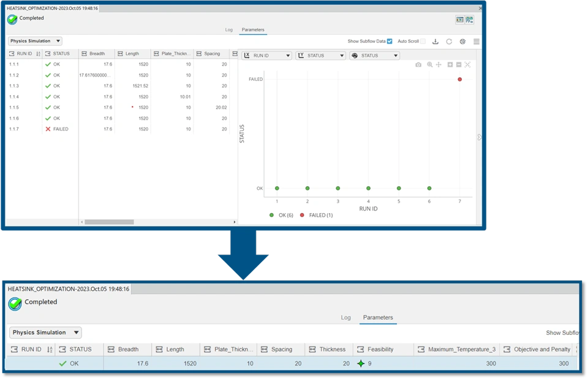The height and width of the screenshot is (379, 588).
Task: Click the autoscale reset axes icon
Action: (x=467, y=65)
